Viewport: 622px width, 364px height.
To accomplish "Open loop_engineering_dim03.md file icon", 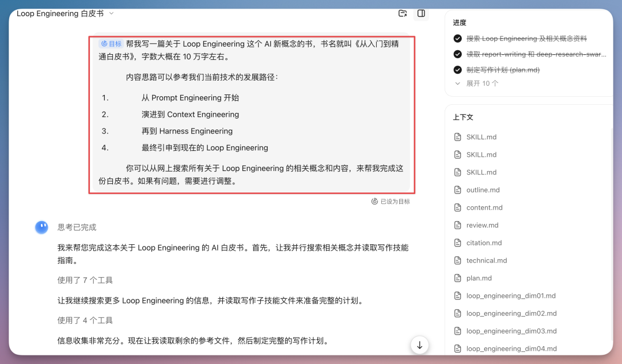I will 457,331.
